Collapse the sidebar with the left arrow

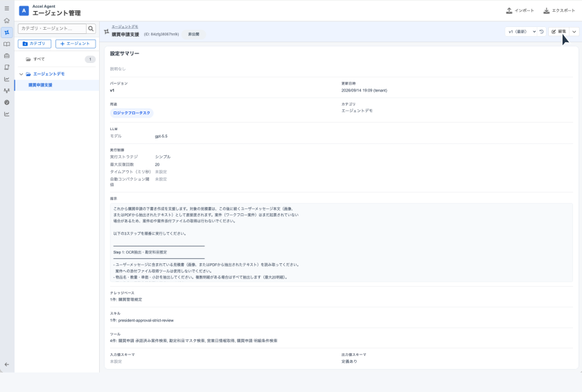[7, 364]
